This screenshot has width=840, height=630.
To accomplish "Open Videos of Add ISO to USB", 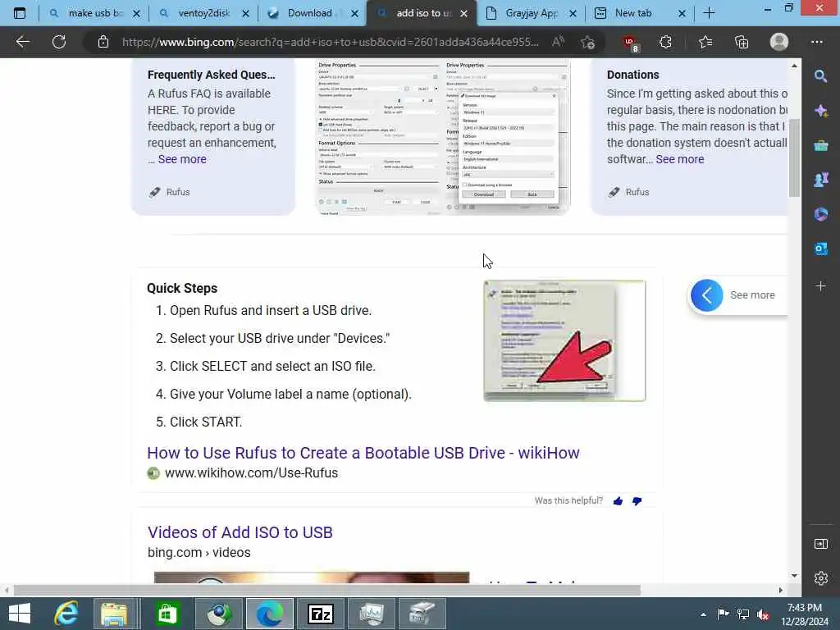I will [240, 532].
